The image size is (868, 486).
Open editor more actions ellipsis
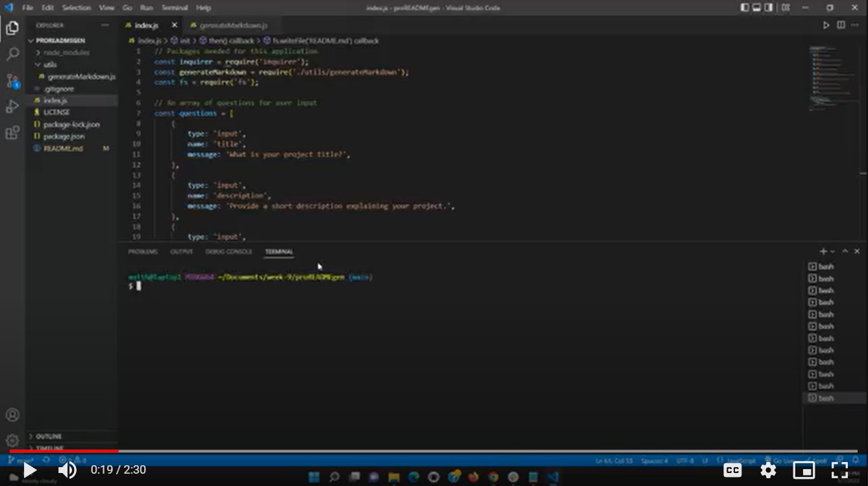click(x=855, y=25)
